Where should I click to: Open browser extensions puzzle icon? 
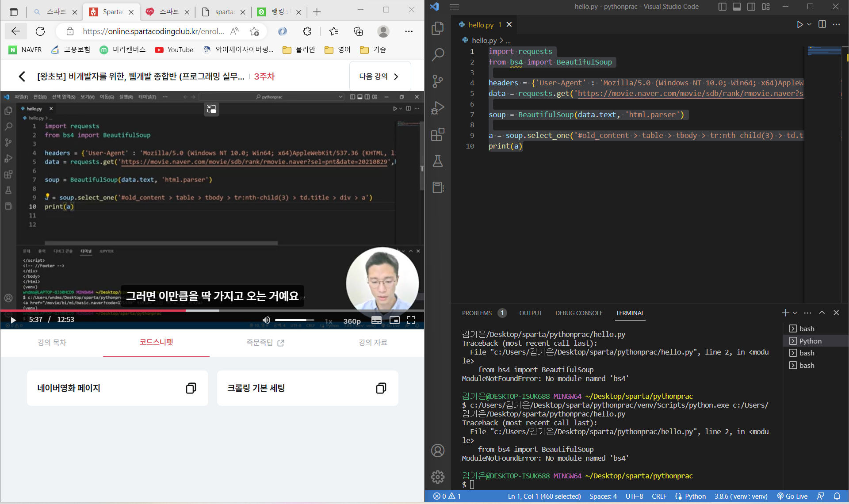[307, 31]
